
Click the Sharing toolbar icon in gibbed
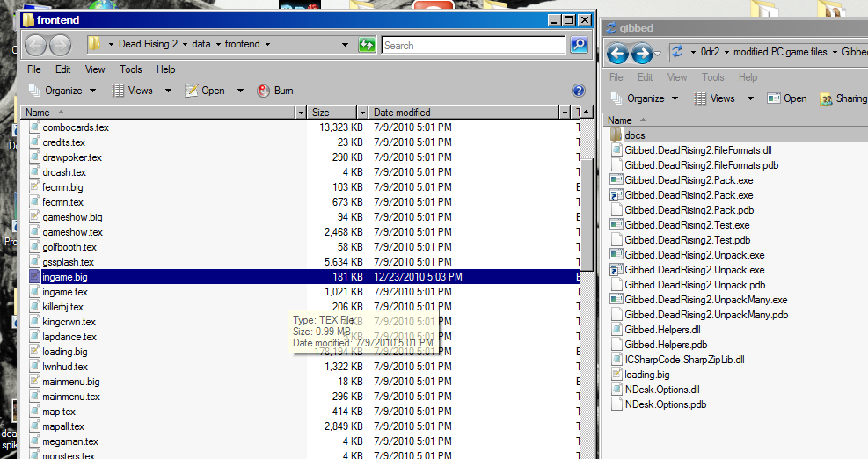[827, 98]
